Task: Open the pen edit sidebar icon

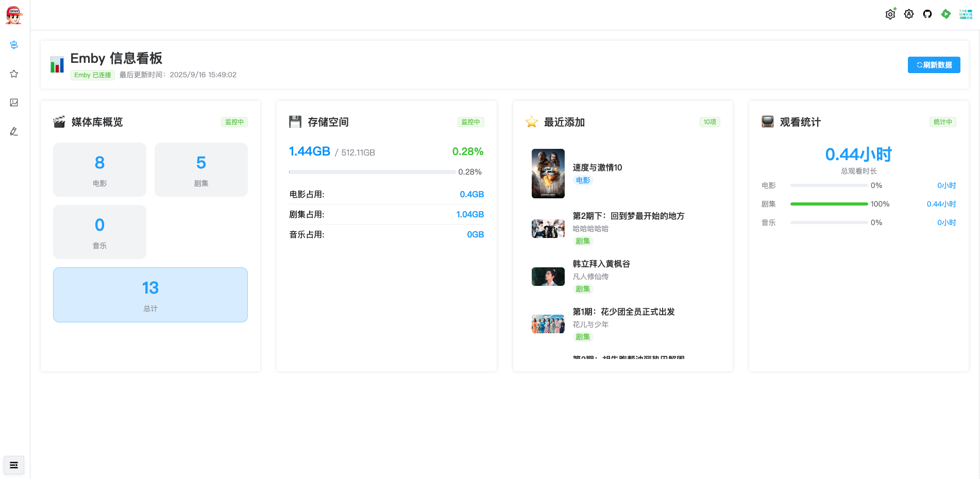Action: 14,131
